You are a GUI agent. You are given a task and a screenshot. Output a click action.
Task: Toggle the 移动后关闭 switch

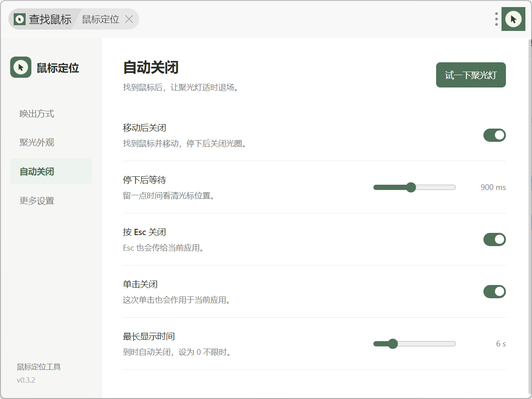pos(494,135)
